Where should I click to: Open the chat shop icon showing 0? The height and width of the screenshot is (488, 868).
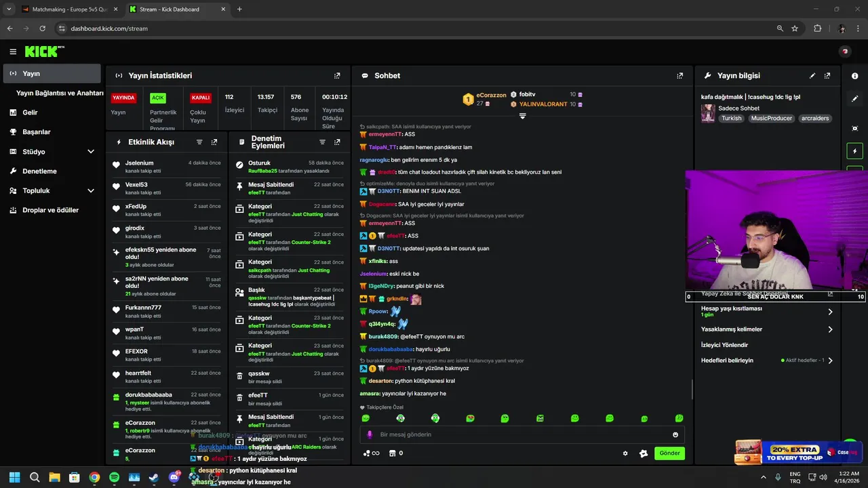(396, 453)
